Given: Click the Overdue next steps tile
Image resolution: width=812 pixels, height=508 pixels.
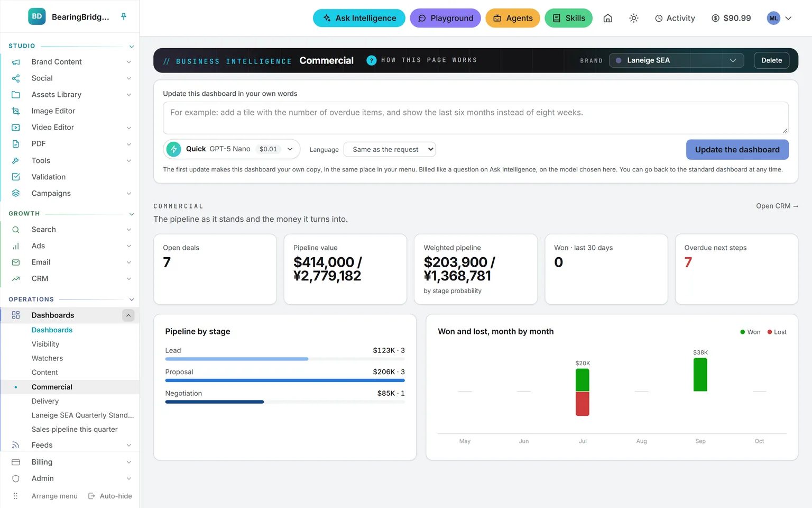Looking at the screenshot, I should (736, 269).
